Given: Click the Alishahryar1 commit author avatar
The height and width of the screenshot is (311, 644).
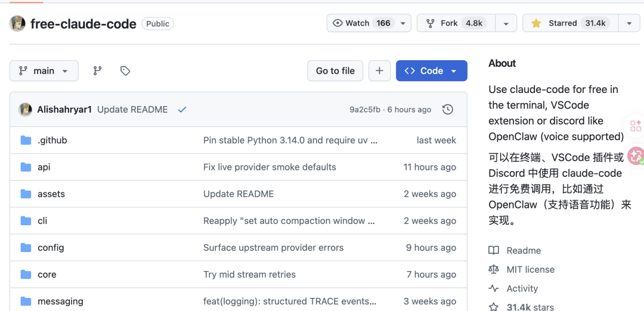Looking at the screenshot, I should point(25,110).
